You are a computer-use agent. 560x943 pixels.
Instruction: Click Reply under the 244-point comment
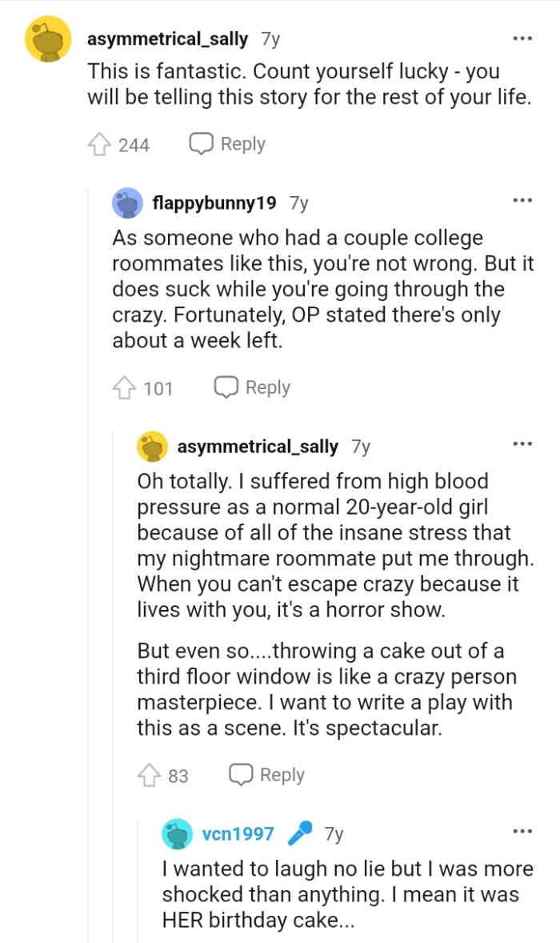(244, 143)
